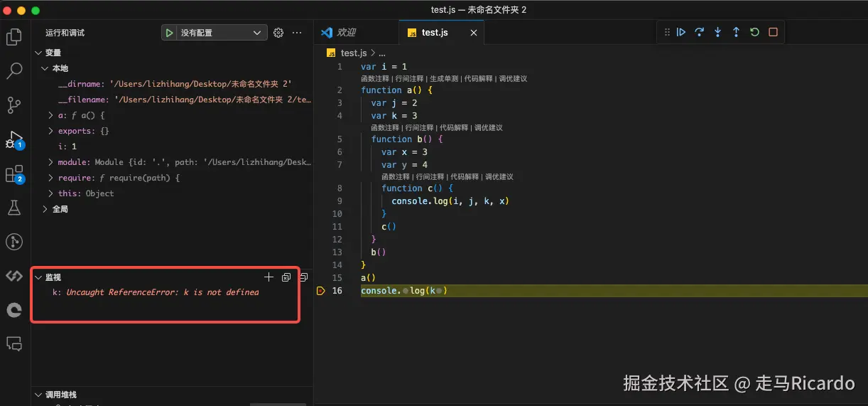Click 代码解释 above function b
The image size is (868, 406).
(454, 128)
